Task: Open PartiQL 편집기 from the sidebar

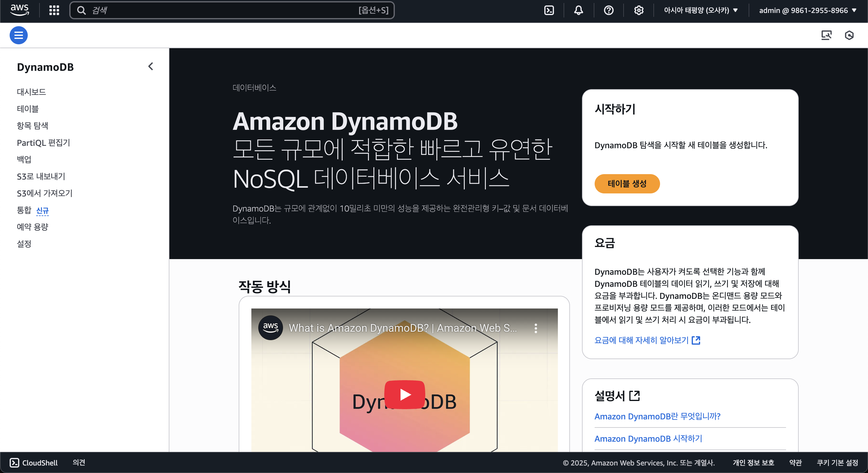Action: [43, 143]
